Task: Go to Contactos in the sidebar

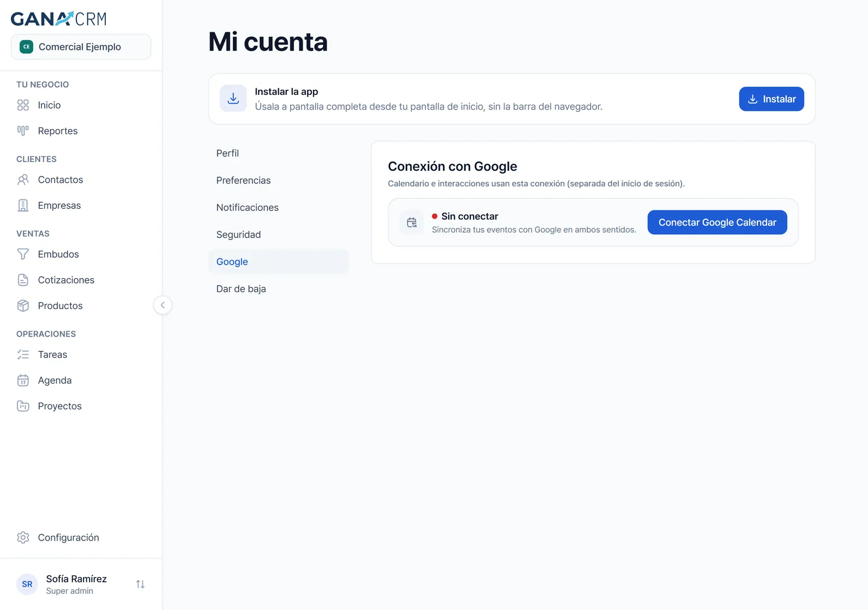Action: click(x=81, y=179)
